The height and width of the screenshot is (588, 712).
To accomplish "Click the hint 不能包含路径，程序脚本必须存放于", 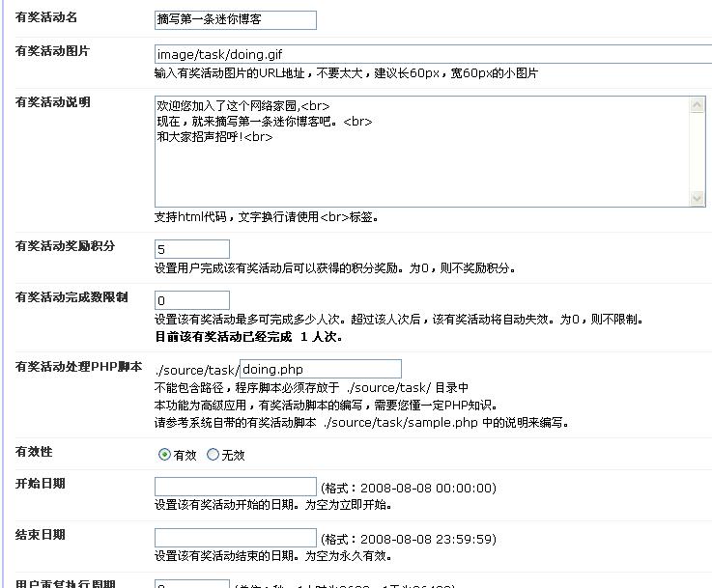I will click(x=311, y=388).
